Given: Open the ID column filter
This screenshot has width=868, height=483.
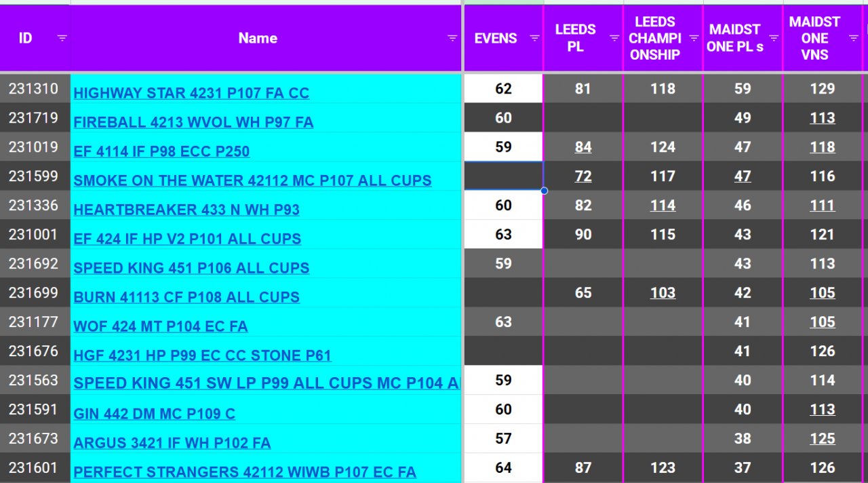Looking at the screenshot, I should (x=62, y=38).
